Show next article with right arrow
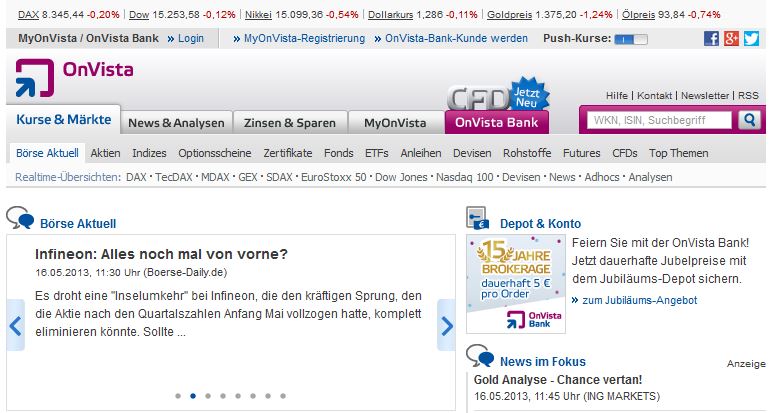The width and height of the screenshot is (771, 413). point(446,325)
